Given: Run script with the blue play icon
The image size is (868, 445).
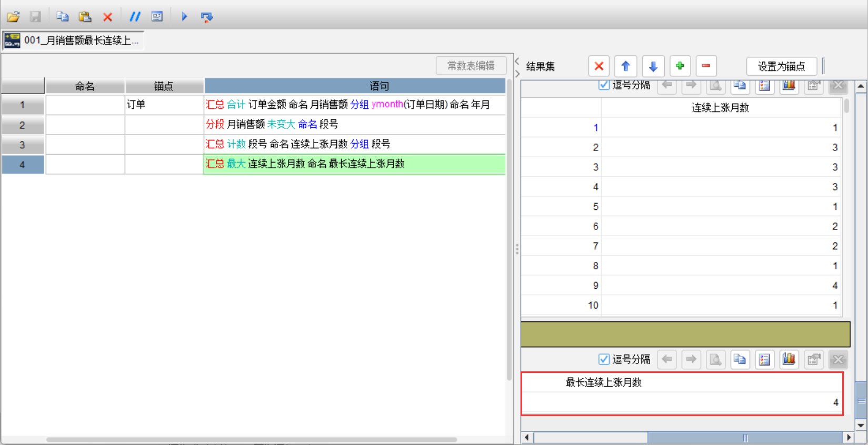Looking at the screenshot, I should coord(184,17).
